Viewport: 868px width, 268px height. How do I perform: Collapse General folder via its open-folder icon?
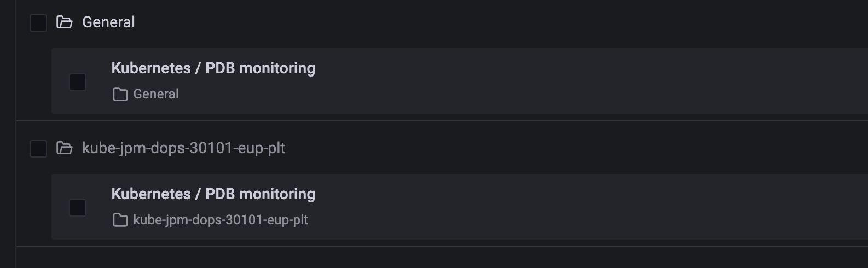(65, 22)
